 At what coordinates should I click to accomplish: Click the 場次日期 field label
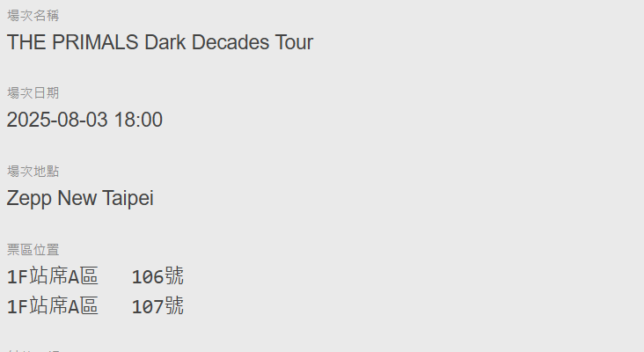(x=33, y=93)
